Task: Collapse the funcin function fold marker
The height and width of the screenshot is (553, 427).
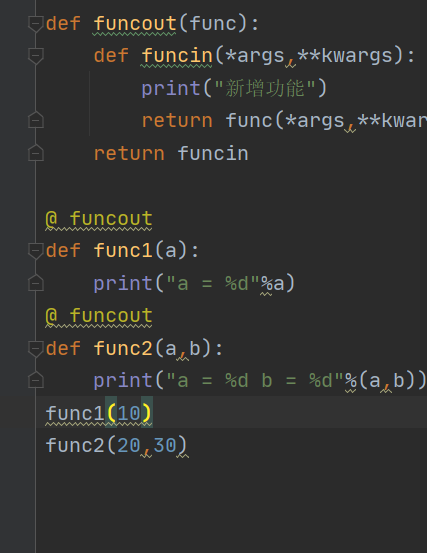Action: coord(36,56)
